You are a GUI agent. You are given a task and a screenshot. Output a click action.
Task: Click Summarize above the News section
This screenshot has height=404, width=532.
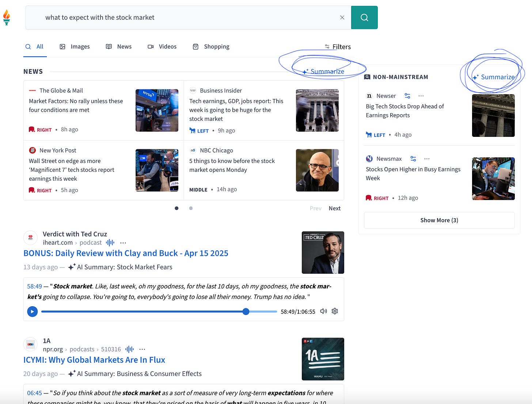323,72
